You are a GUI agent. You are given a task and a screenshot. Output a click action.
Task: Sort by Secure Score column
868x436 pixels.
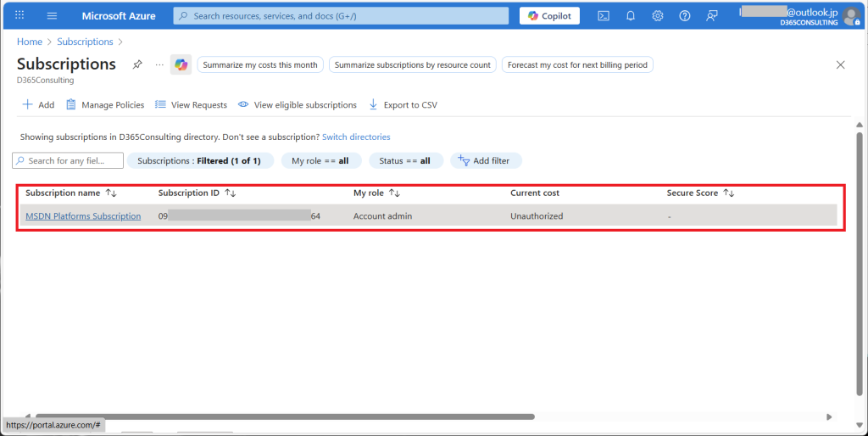[728, 193]
